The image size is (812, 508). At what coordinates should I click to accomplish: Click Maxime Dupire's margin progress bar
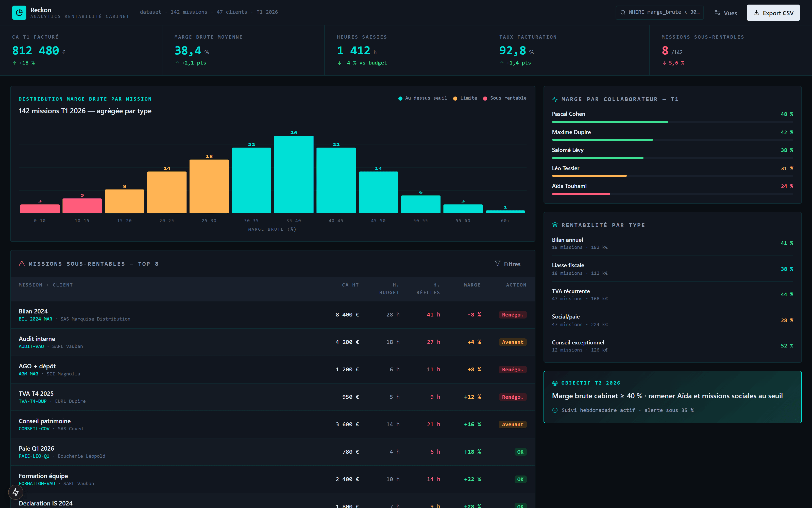point(672,140)
